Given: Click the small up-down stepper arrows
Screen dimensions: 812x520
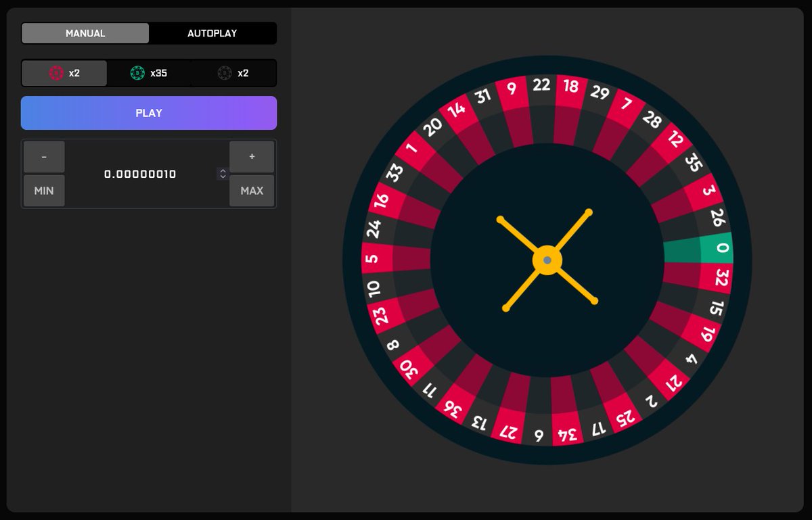Looking at the screenshot, I should click(223, 174).
